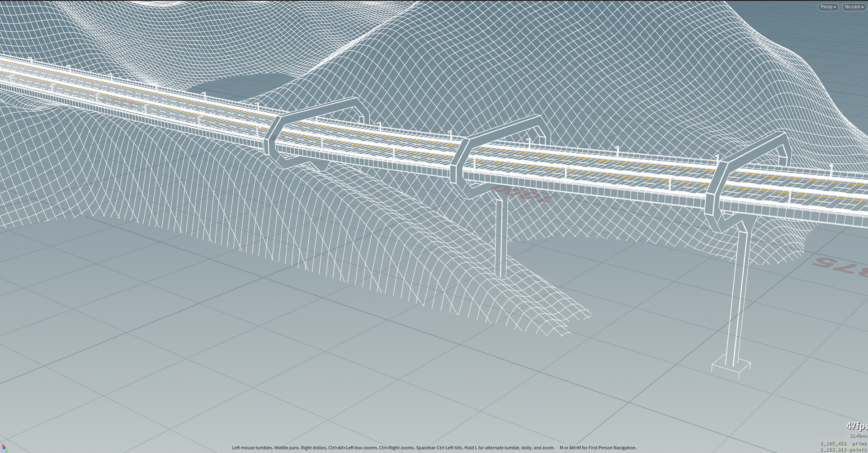The width and height of the screenshot is (868, 453).
Task: Open the Persp view dropdown
Action: 828,7
